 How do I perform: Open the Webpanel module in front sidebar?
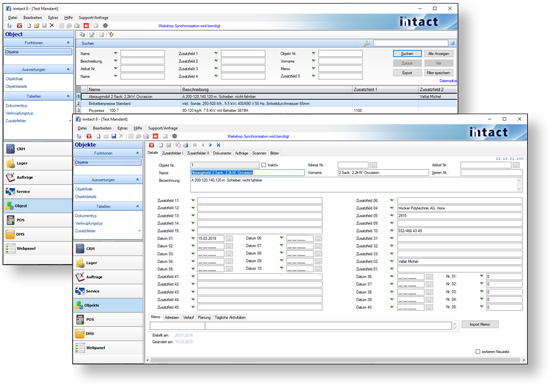click(x=108, y=348)
